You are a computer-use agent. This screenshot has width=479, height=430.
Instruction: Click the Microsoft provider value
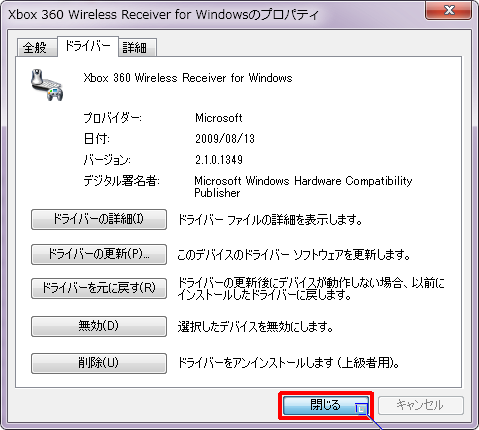(x=219, y=118)
